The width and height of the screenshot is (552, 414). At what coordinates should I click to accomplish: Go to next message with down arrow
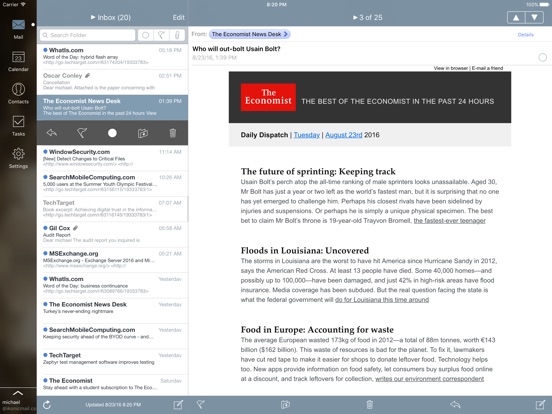pyautogui.click(x=534, y=17)
